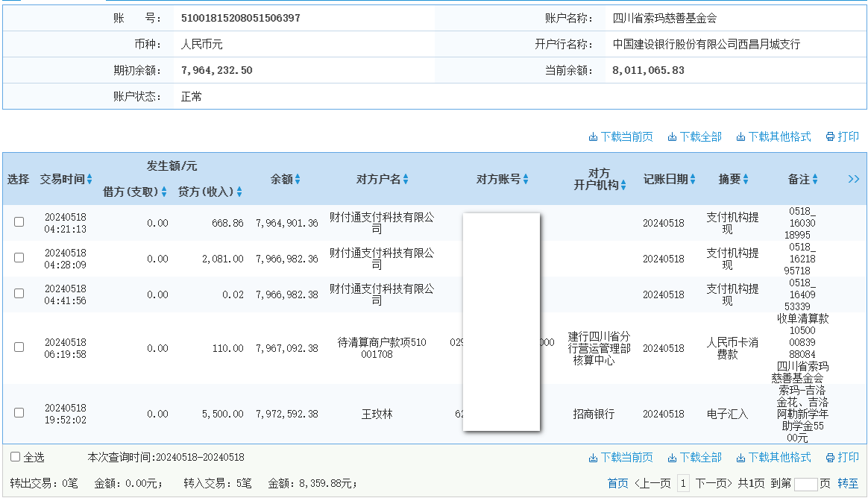868x498 pixels.
Task: Go to 上一页 previous page
Action: tap(652, 484)
